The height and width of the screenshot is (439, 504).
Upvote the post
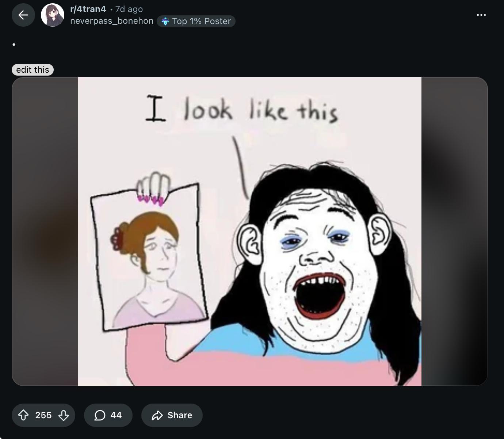pos(23,415)
